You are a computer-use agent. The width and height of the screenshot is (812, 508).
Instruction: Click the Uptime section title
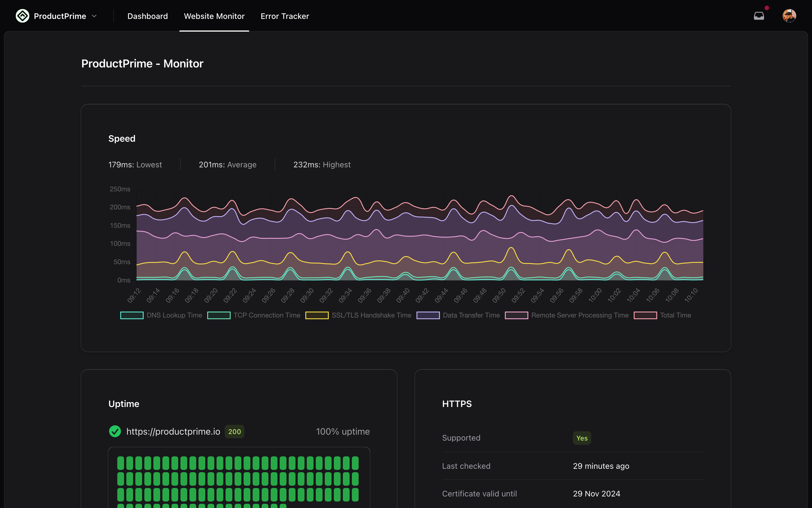(x=123, y=404)
